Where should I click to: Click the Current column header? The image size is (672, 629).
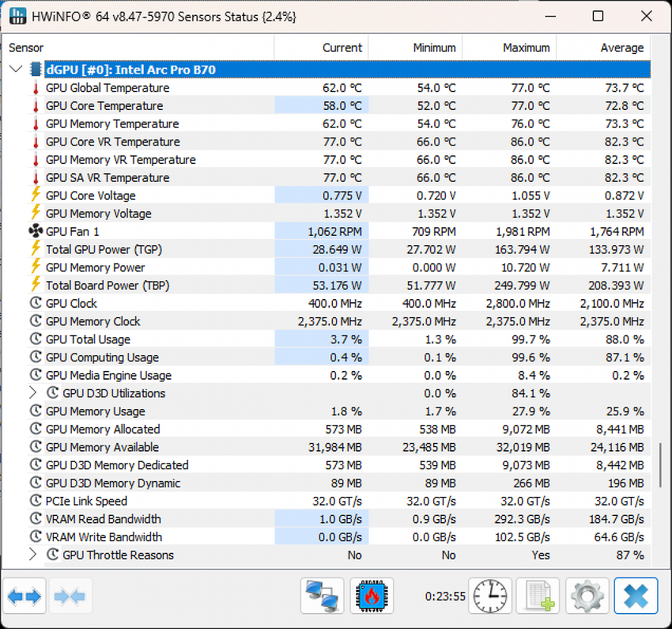pyautogui.click(x=321, y=47)
